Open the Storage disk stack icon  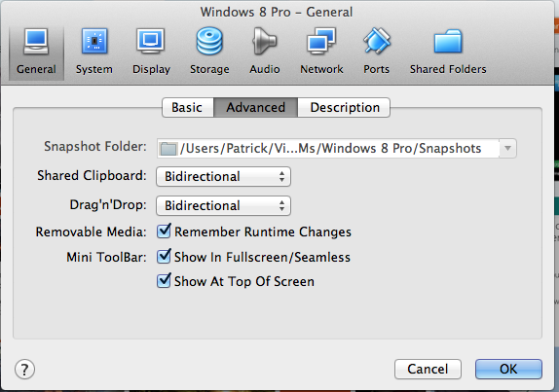click(209, 41)
